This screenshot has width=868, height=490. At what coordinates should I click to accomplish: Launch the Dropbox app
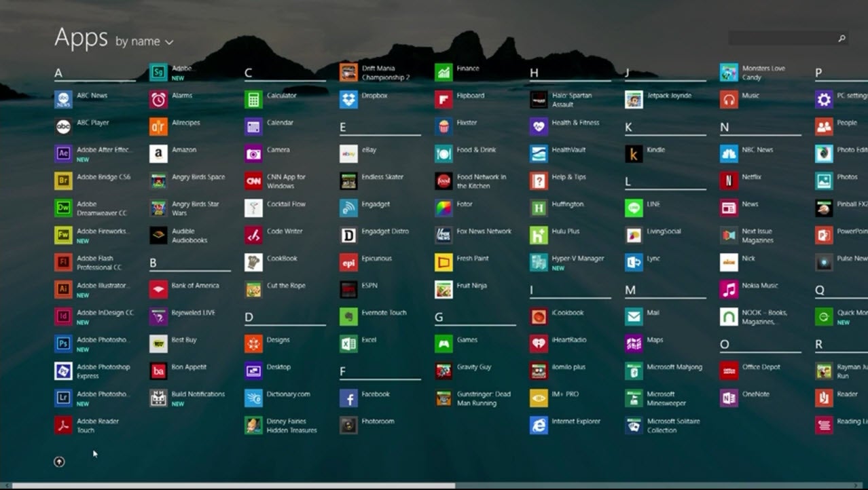pyautogui.click(x=348, y=100)
